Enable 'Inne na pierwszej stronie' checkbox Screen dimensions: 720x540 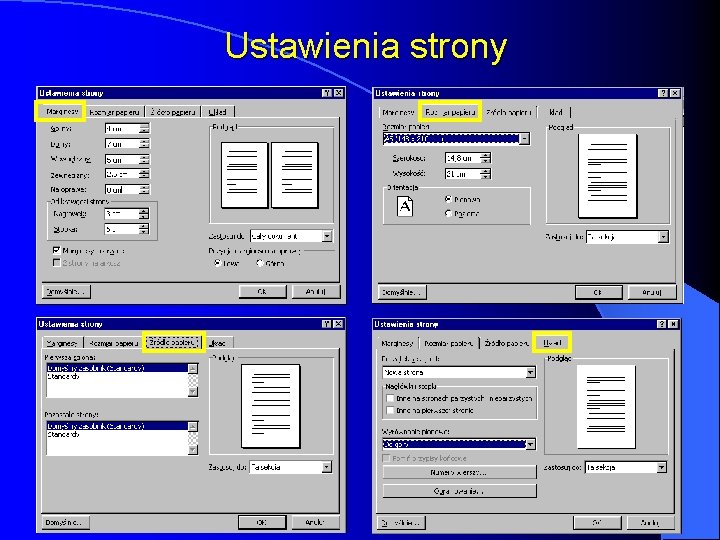coord(390,410)
